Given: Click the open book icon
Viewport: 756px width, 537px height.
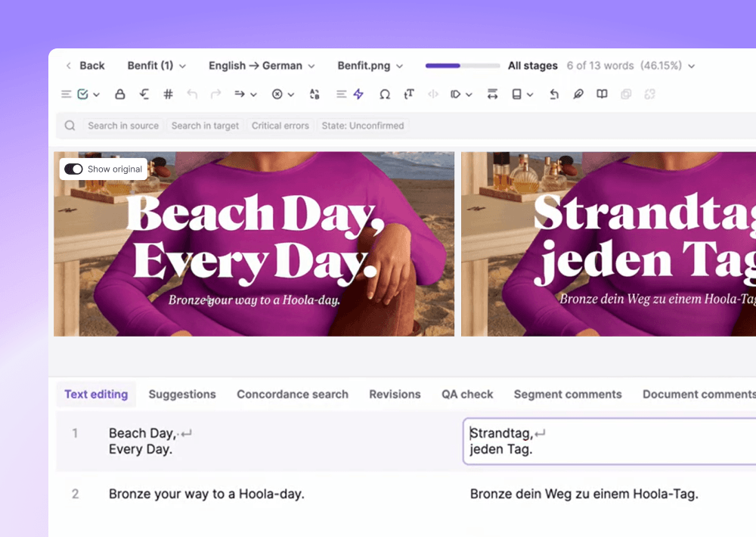Looking at the screenshot, I should [x=602, y=95].
